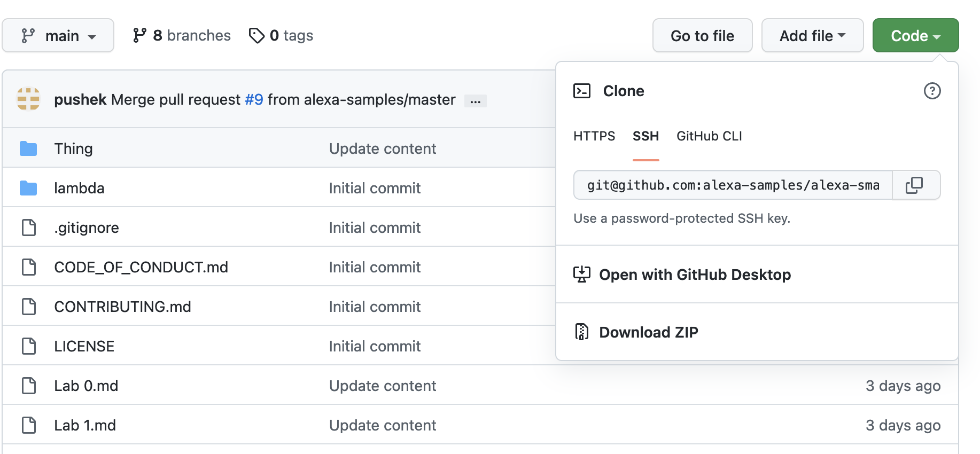Expand the commit message ellipsis
The width and height of the screenshot is (980, 454).
click(x=475, y=100)
